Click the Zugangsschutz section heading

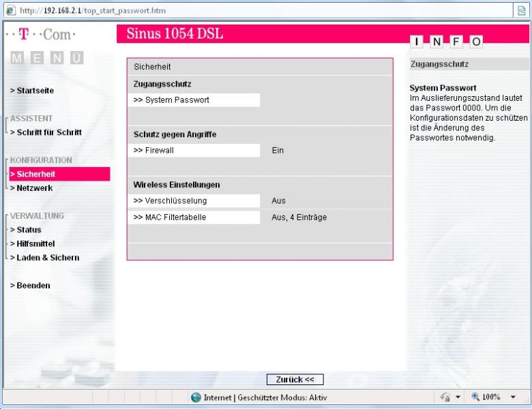[x=162, y=84]
